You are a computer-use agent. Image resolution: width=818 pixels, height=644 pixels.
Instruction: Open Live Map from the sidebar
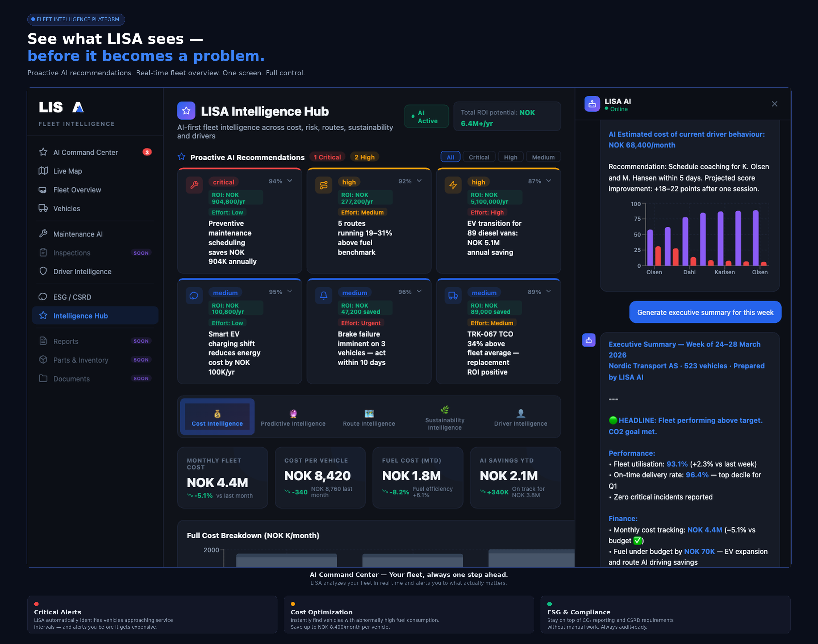(x=67, y=171)
